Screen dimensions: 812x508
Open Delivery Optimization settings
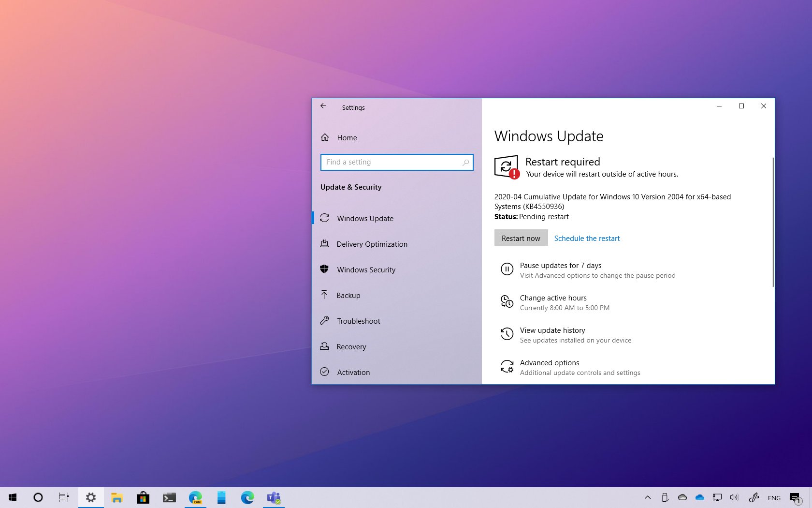pos(372,244)
